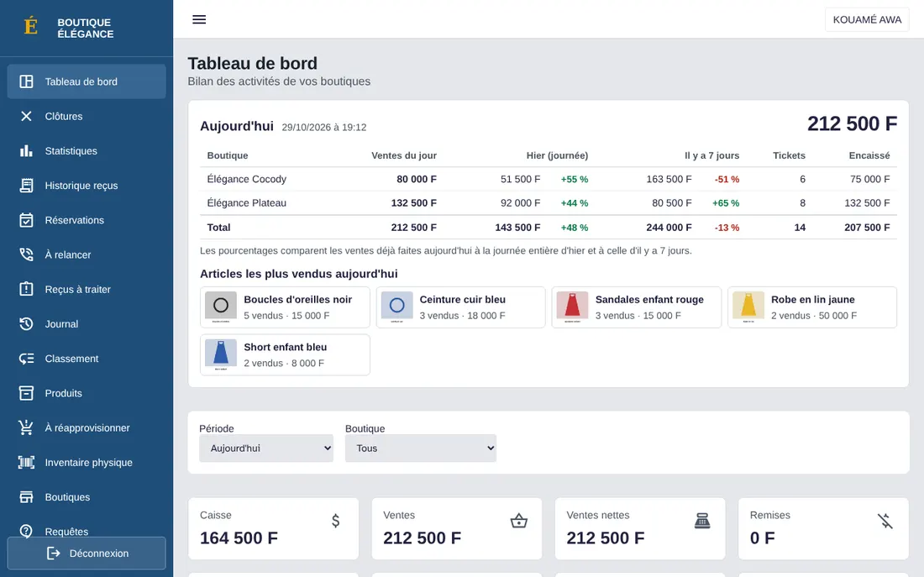Click the Journal history clock icon
The image size is (924, 577).
pyautogui.click(x=26, y=323)
